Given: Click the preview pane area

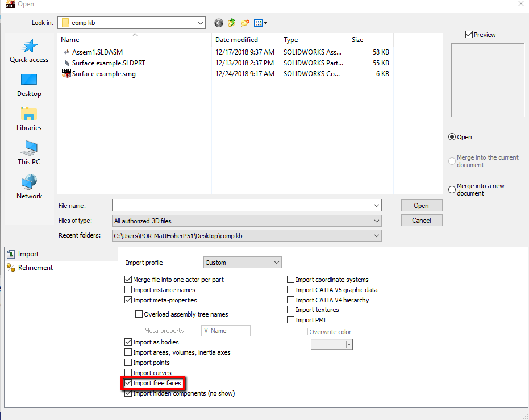Looking at the screenshot, I should click(x=488, y=80).
